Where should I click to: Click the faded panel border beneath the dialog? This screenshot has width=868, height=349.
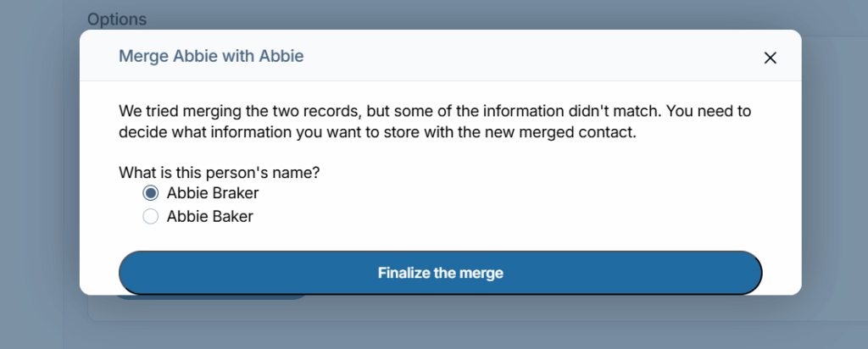click(x=509, y=321)
